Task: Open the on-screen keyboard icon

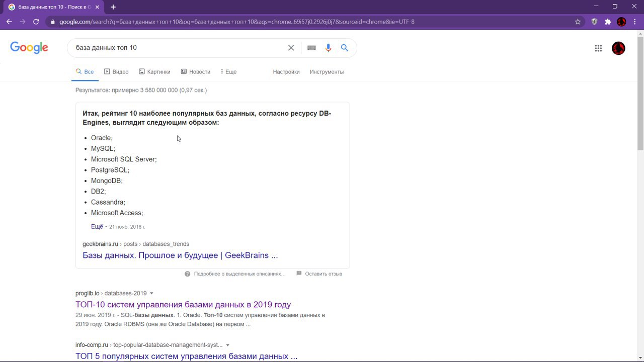Action: (311, 48)
